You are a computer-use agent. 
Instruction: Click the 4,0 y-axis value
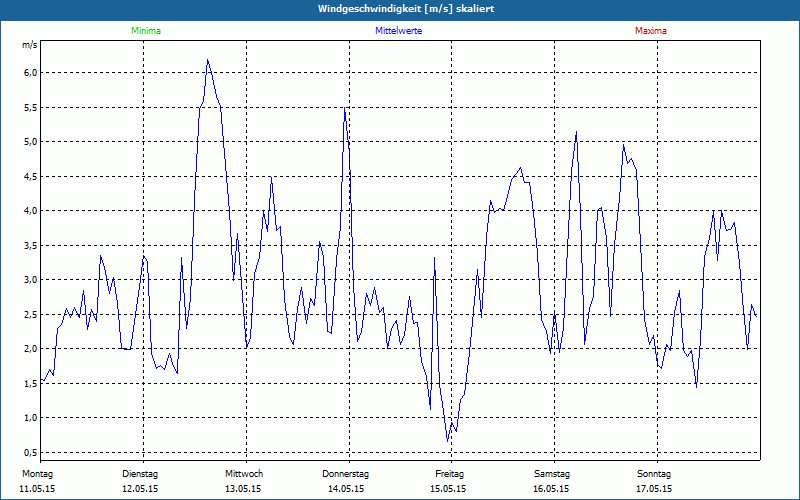(31, 210)
